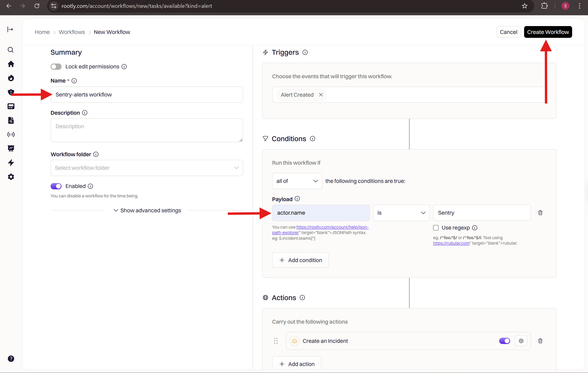Open the Select workflow folder dropdown

click(146, 168)
